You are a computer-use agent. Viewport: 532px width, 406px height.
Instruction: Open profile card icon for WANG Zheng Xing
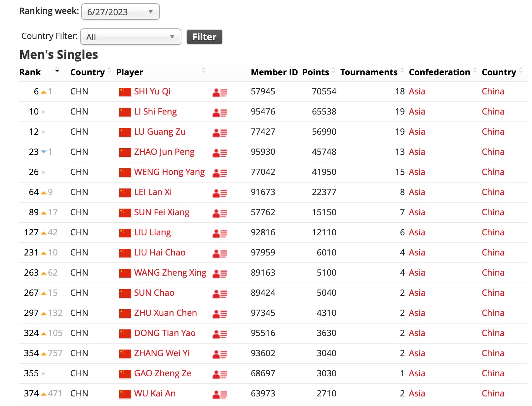pos(220,274)
